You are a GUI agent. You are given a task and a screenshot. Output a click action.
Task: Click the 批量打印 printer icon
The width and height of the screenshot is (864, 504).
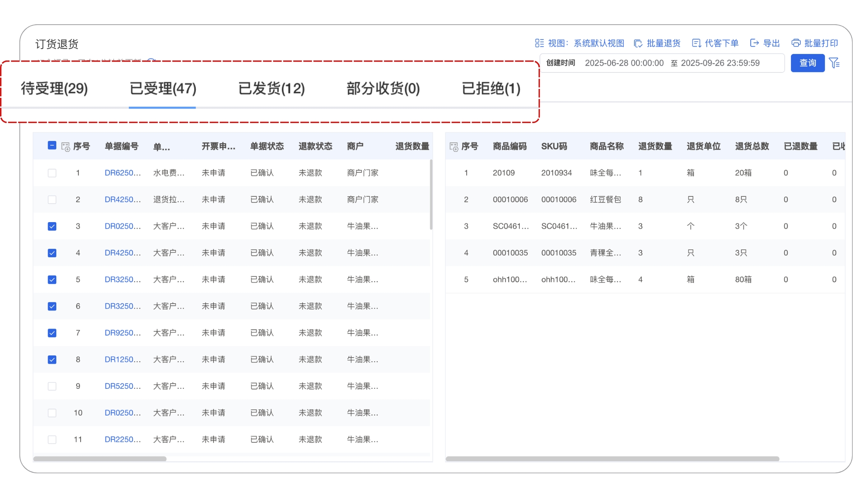click(796, 43)
